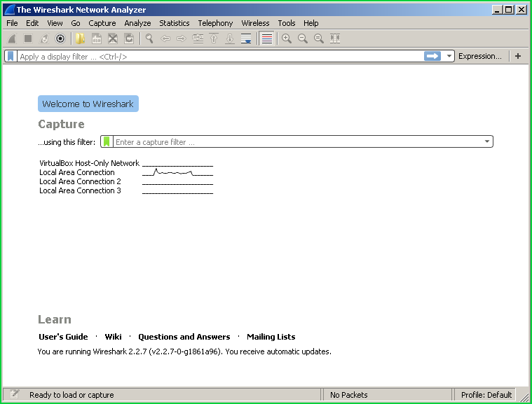Close this capture file X icon

[113, 39]
